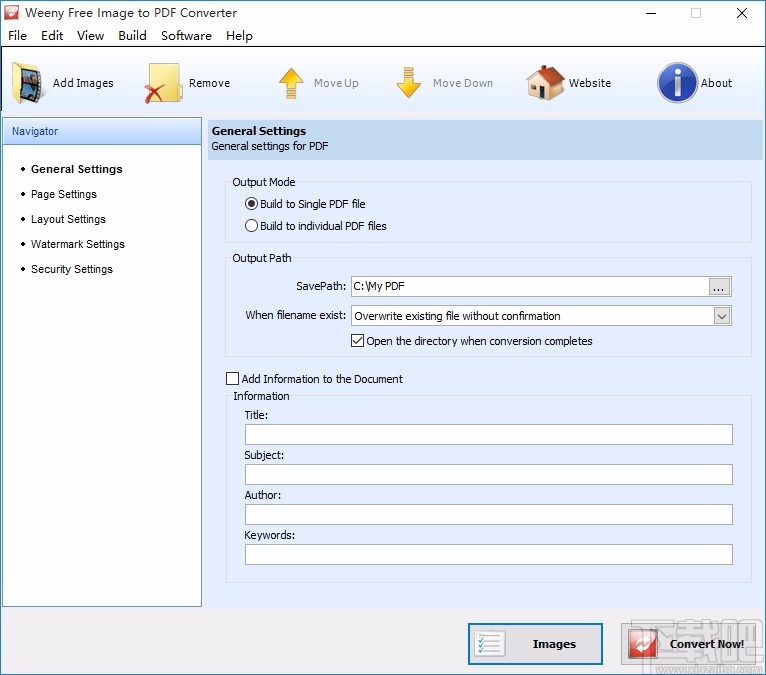Click the Navigator panel header
The image size is (766, 675).
pos(102,131)
